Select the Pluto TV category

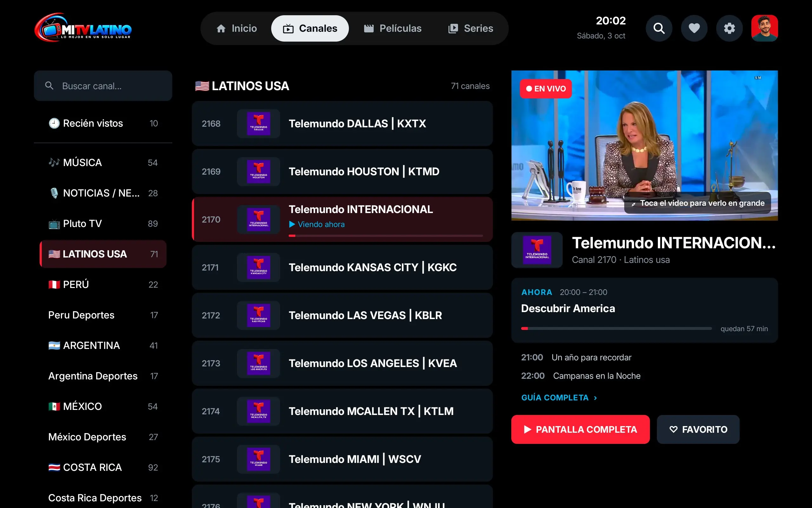point(103,224)
